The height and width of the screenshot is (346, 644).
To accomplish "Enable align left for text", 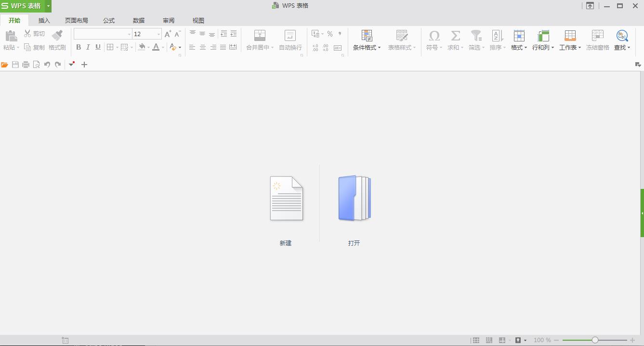I will [192, 47].
